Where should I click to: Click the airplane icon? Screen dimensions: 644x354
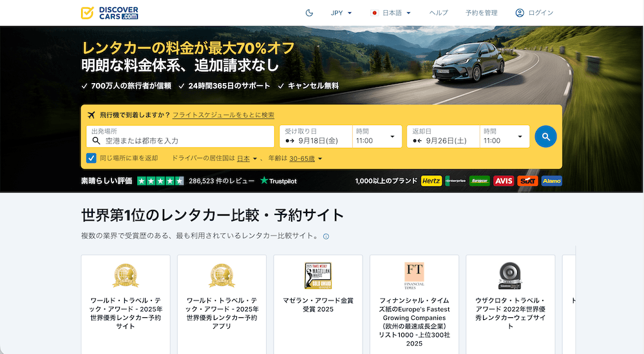point(91,115)
